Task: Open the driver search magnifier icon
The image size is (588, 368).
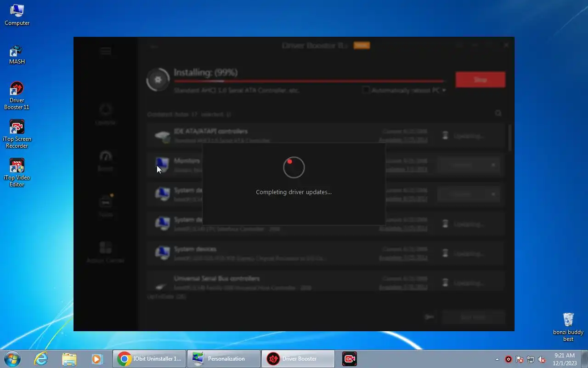Action: [498, 113]
